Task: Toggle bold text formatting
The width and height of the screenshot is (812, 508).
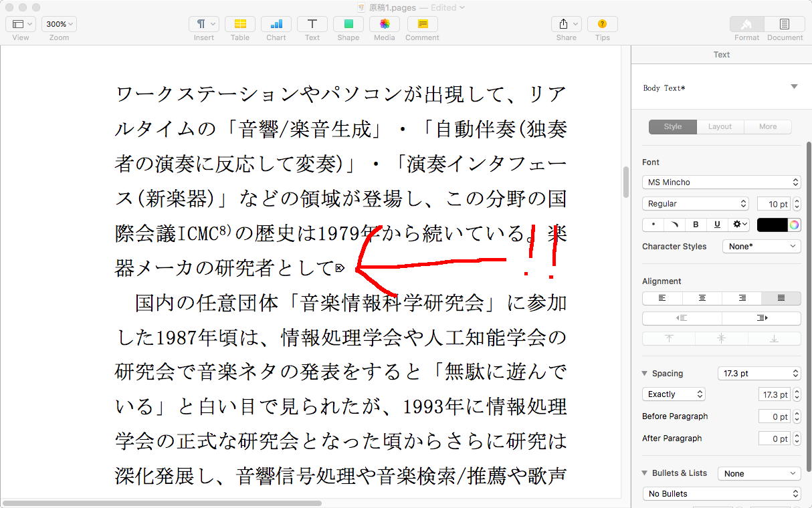Action: (x=696, y=225)
